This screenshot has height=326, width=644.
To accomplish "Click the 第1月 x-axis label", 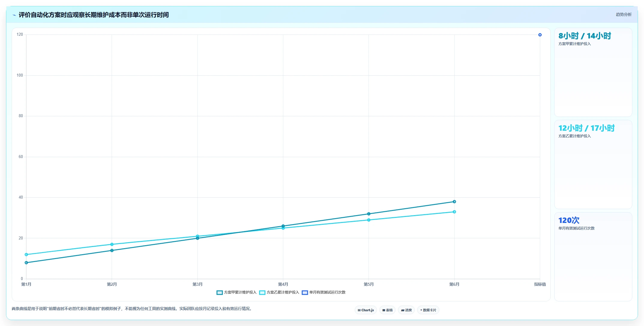I will click(x=26, y=284).
